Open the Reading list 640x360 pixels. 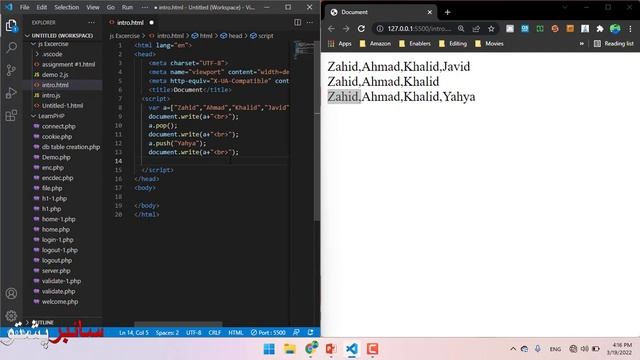tap(614, 44)
